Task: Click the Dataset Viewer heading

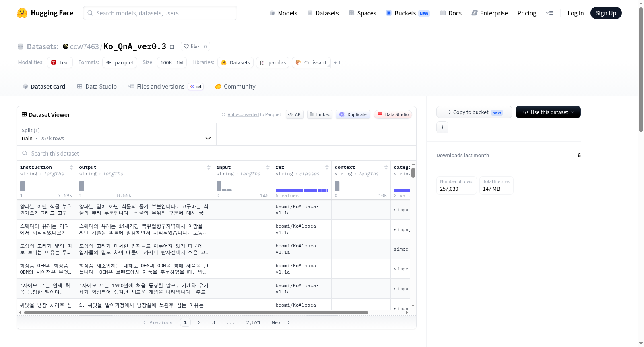Action: coord(46,115)
